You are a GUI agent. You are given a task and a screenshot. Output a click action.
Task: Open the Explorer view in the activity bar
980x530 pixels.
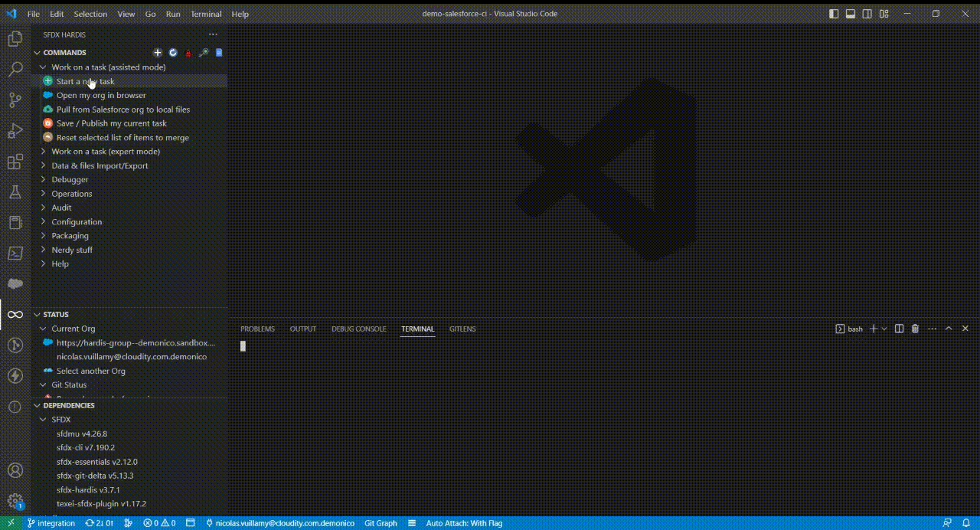point(15,39)
